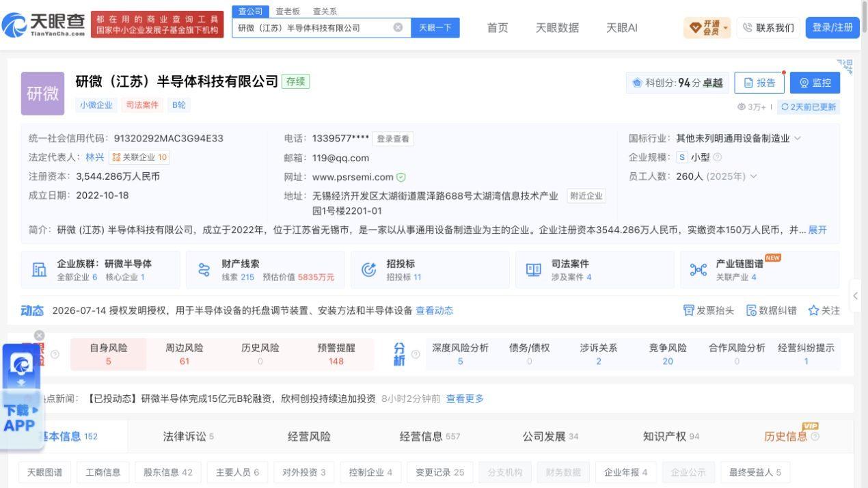868x488 pixels.
Task: Click the 联系我们 button
Action: click(x=768, y=28)
